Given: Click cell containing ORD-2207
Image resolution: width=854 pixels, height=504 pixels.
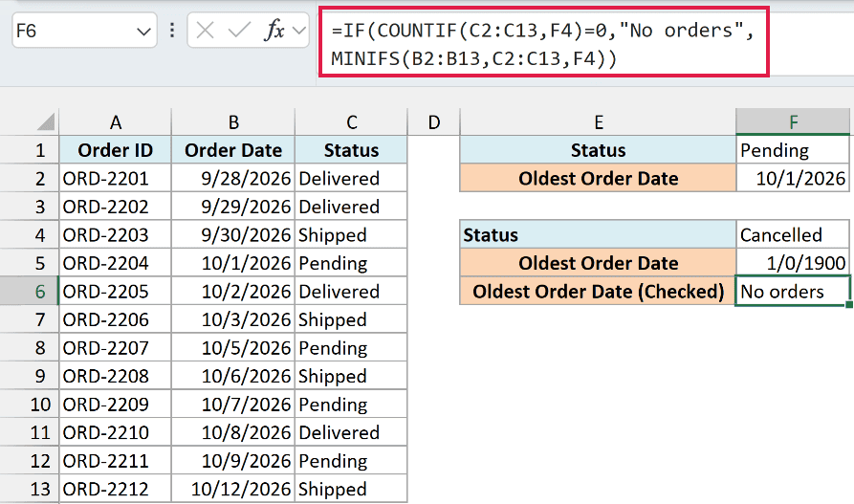Looking at the screenshot, I should (x=115, y=347).
